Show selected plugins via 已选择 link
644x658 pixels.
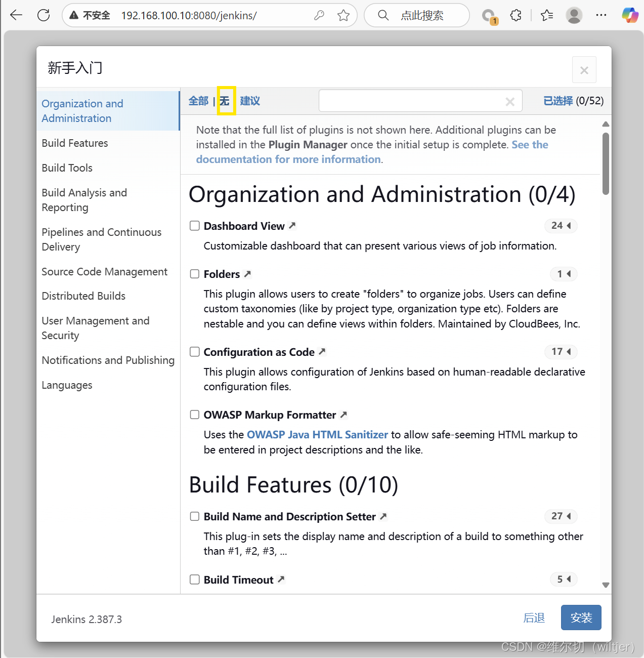pyautogui.click(x=558, y=101)
